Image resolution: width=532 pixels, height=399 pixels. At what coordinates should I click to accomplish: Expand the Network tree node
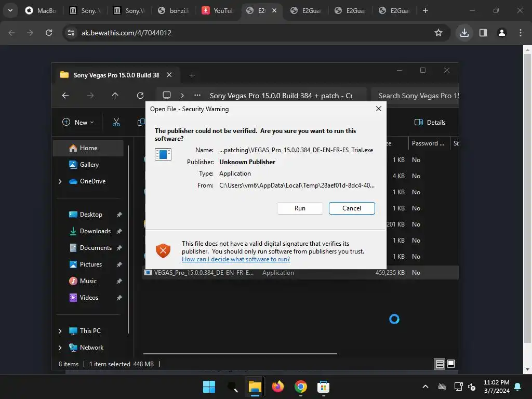pos(60,348)
